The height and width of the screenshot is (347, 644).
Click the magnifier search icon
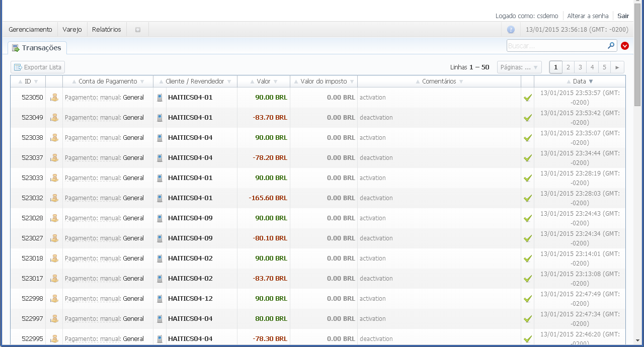point(611,45)
